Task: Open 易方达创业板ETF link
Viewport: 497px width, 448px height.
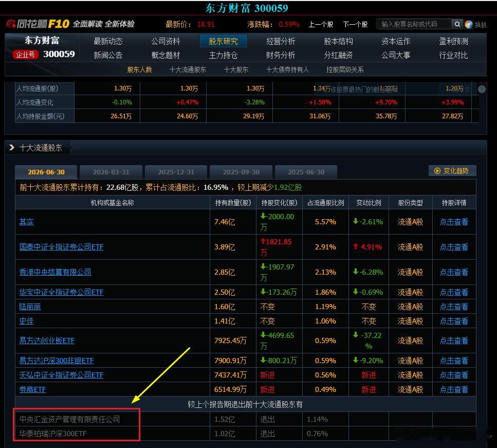Action: click(47, 341)
